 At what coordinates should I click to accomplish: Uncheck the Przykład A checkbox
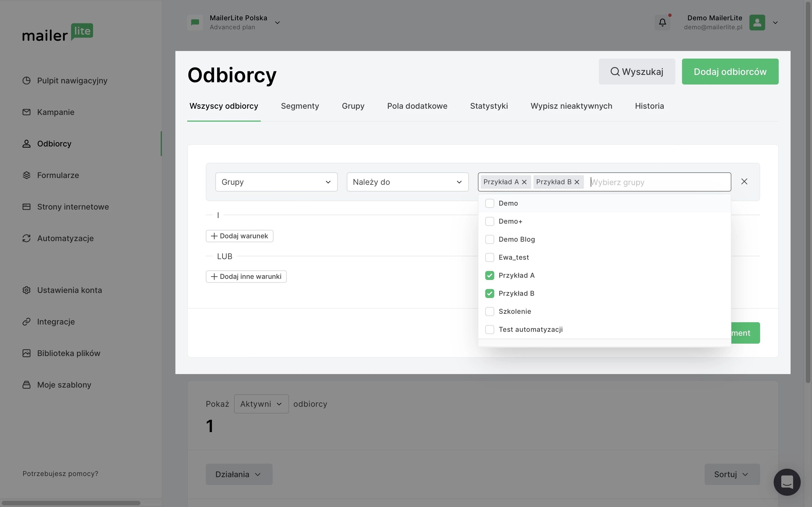click(489, 275)
